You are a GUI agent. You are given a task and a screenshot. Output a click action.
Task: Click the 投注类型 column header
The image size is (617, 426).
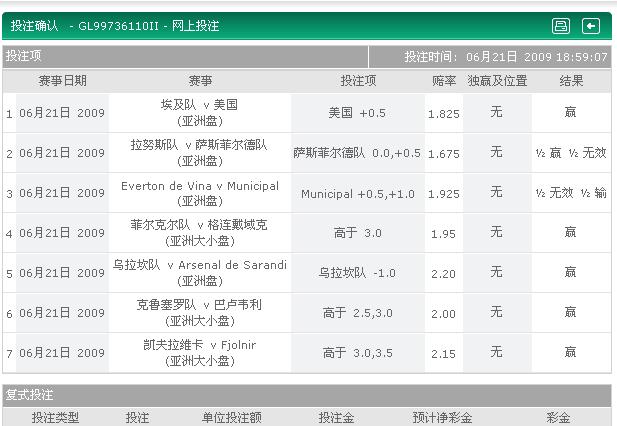[x=55, y=417]
